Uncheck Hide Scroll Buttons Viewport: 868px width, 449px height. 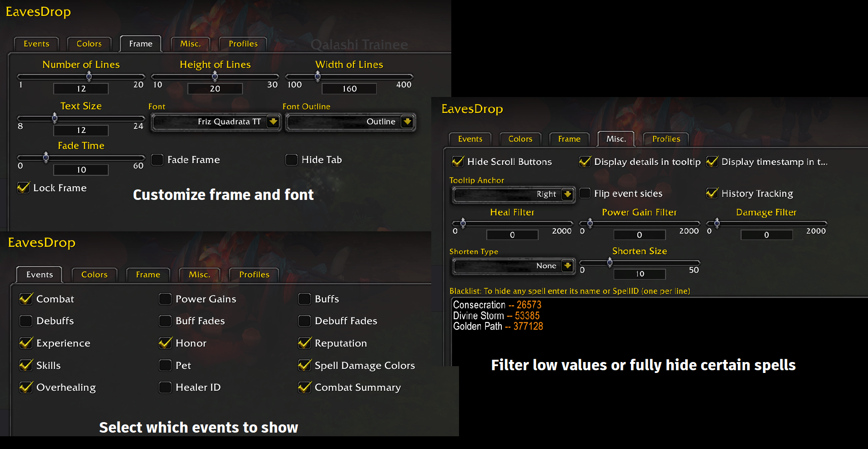point(458,162)
